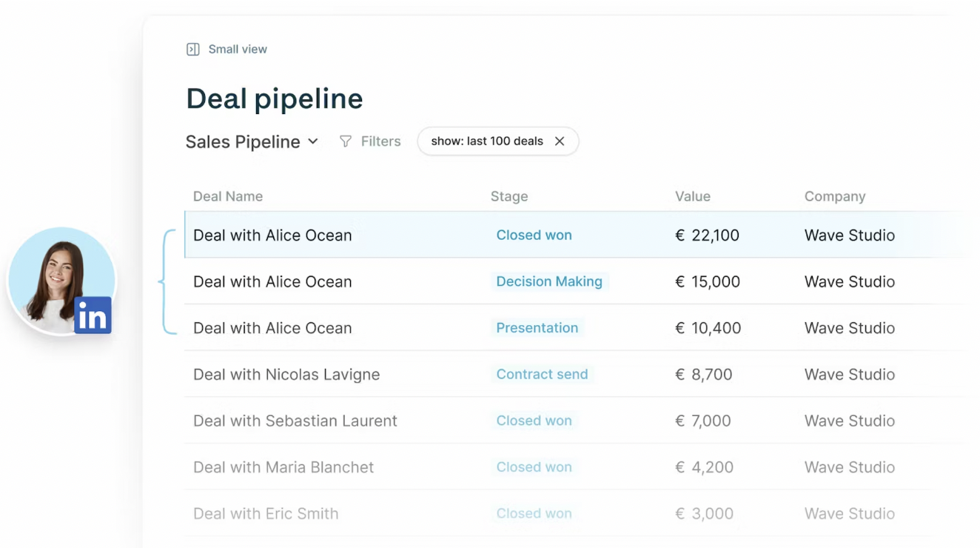
Task: Click the Closed won tag at € 22,100
Action: click(534, 235)
